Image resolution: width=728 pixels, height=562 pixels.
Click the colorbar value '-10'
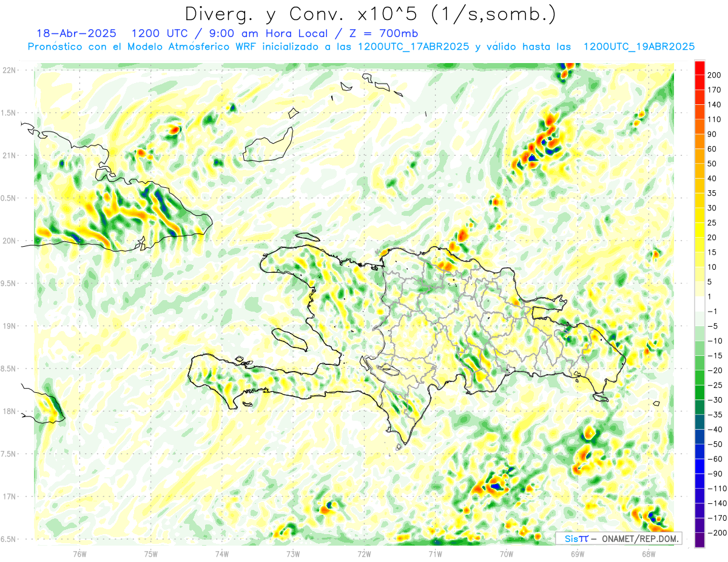pos(715,341)
